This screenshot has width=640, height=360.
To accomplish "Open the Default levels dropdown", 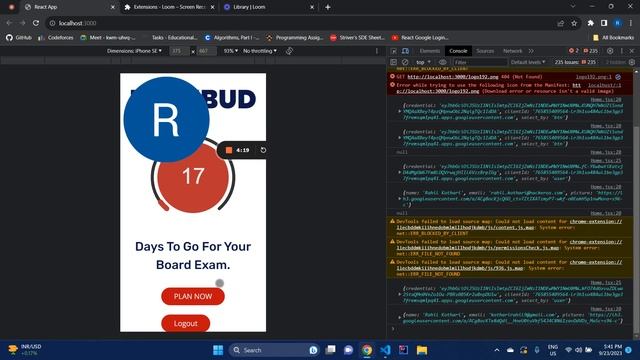I will click(528, 62).
